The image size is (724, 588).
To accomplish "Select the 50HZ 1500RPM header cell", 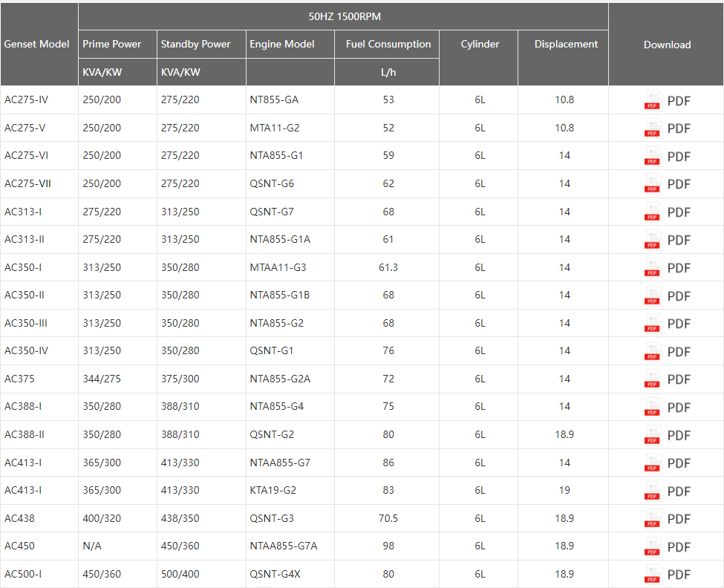I will point(344,16).
